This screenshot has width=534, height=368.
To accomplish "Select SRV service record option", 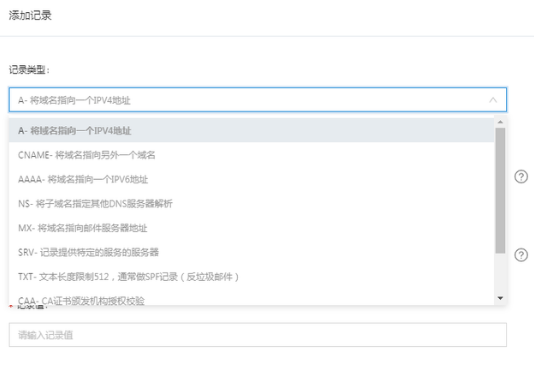I will (x=251, y=252).
